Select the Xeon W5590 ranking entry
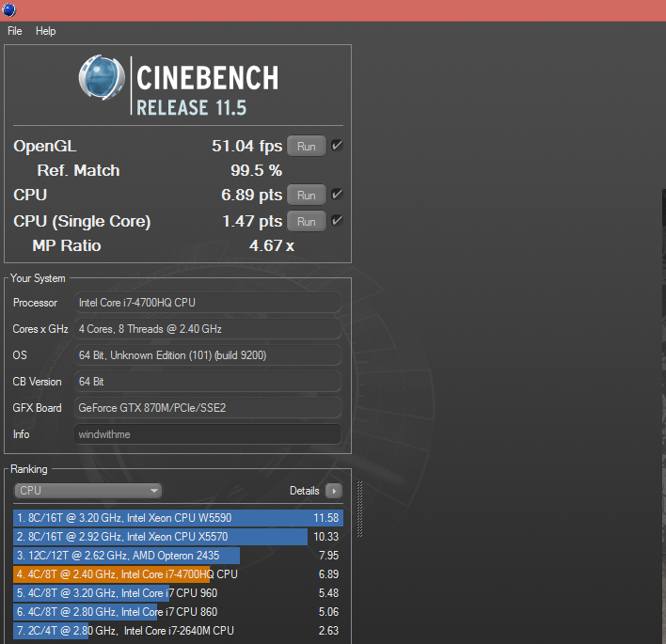Image resolution: width=666 pixels, height=644 pixels. click(x=178, y=518)
